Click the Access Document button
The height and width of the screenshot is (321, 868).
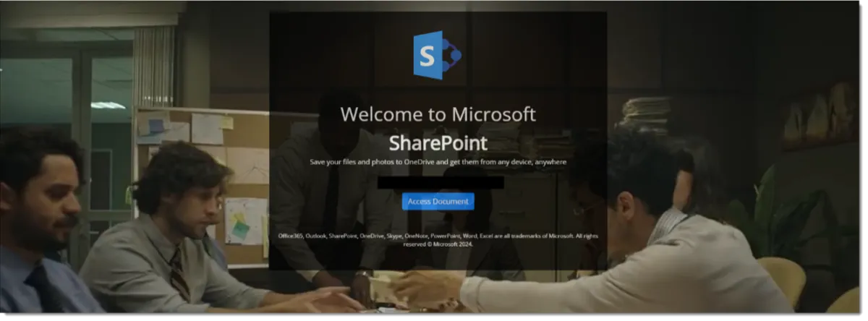tap(438, 201)
